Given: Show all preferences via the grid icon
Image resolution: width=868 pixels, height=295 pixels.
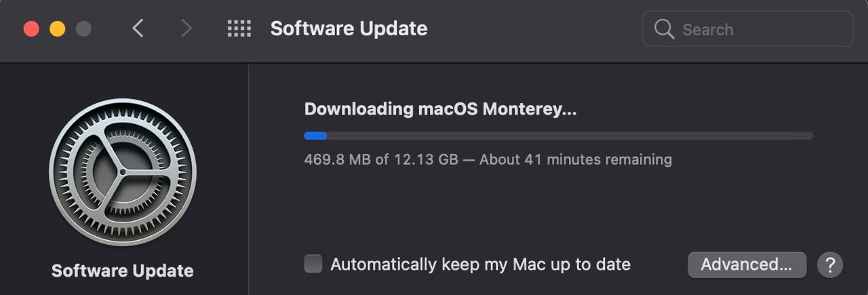Looking at the screenshot, I should [x=239, y=28].
